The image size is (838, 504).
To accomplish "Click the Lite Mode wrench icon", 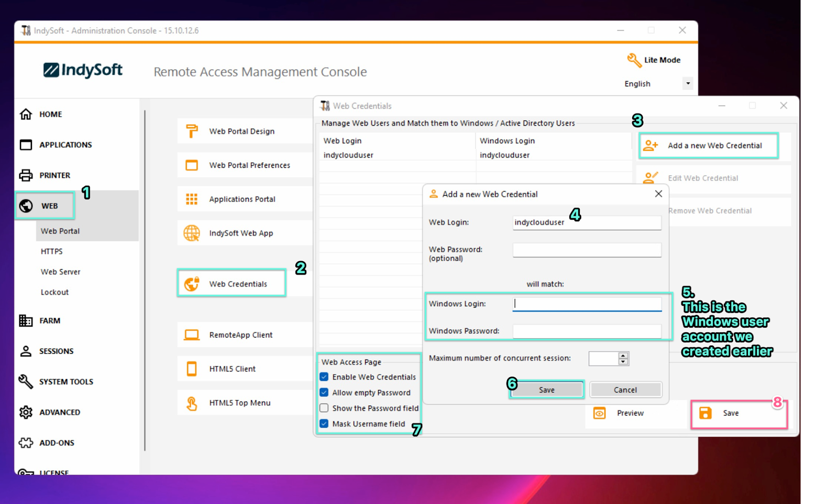I will [634, 60].
